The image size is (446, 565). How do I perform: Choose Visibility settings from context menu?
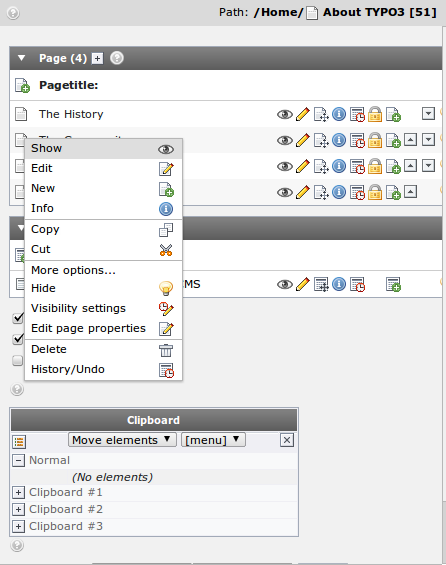(103, 308)
